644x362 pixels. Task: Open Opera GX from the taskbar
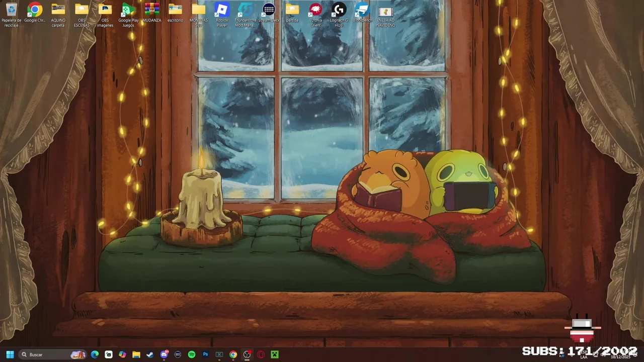261,354
